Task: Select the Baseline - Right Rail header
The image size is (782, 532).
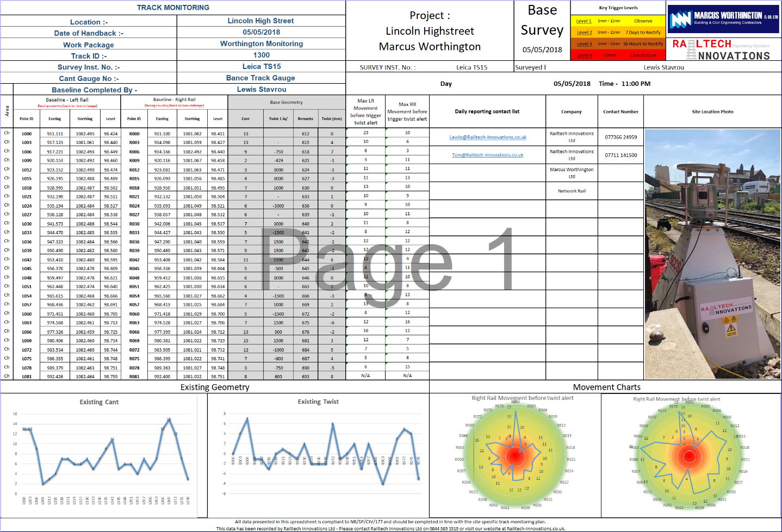Action: 174,102
